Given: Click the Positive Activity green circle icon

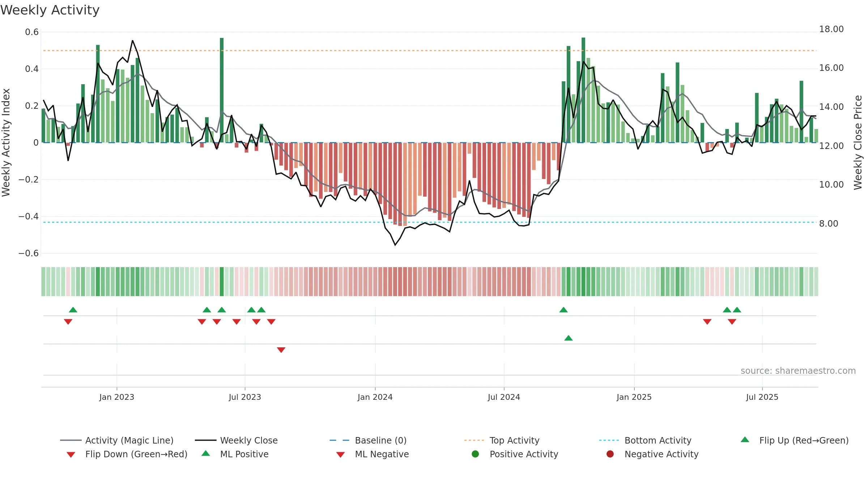Looking at the screenshot, I should coord(475,454).
